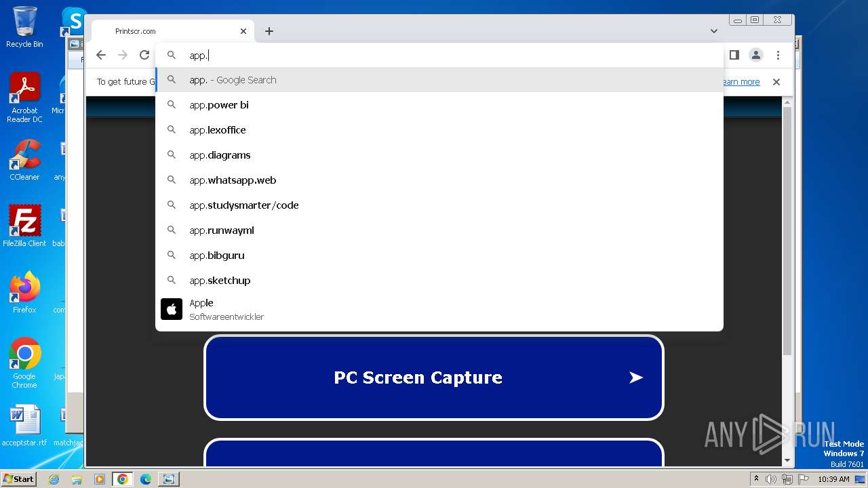This screenshot has width=868, height=488.
Task: Open Chrome three-dot menu
Action: 778,56
